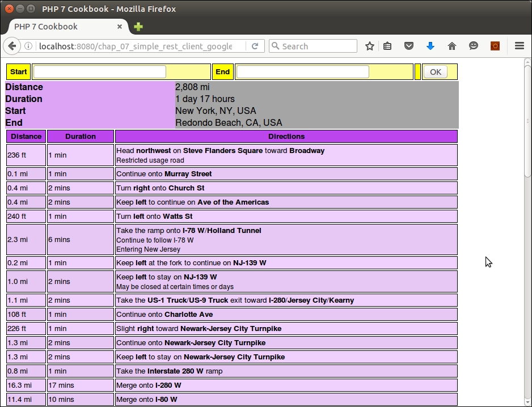Open the Firefox hamburger menu
The width and height of the screenshot is (532, 407).
[519, 46]
